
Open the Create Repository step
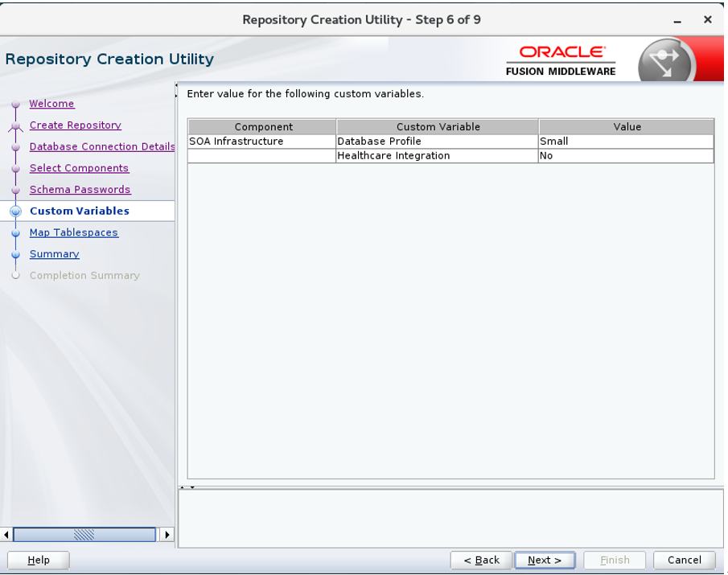point(76,125)
